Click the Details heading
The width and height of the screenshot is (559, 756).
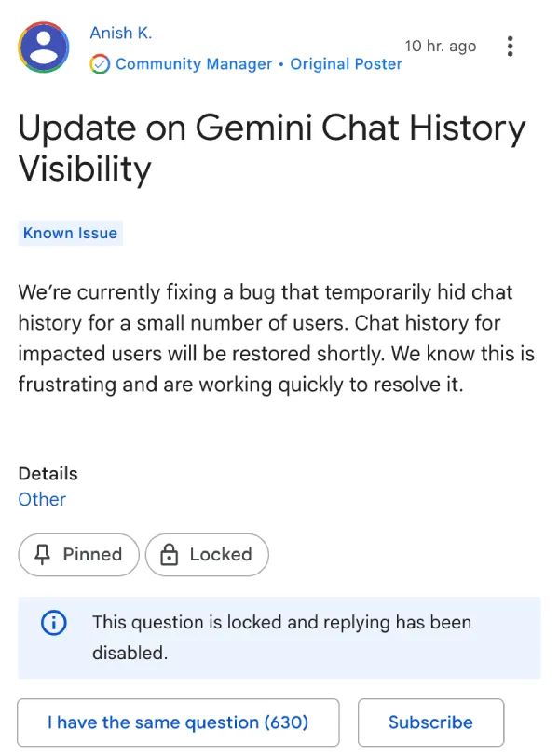click(48, 473)
